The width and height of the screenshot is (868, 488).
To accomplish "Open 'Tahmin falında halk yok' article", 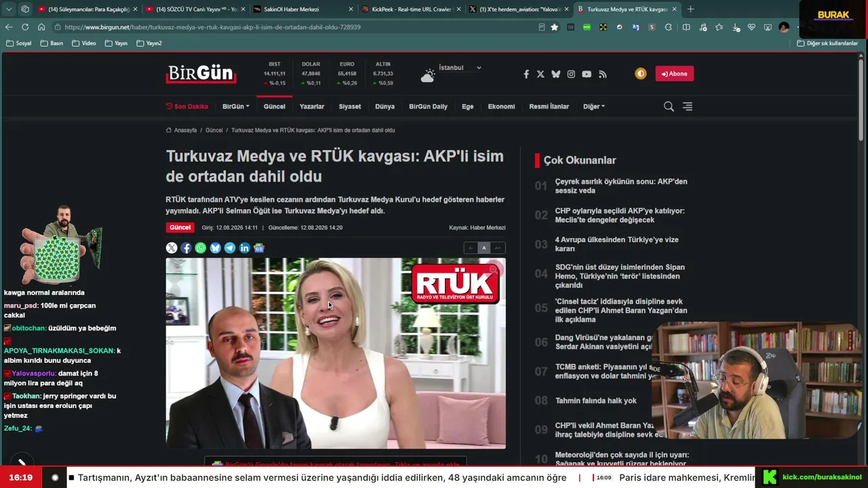I will (x=596, y=401).
